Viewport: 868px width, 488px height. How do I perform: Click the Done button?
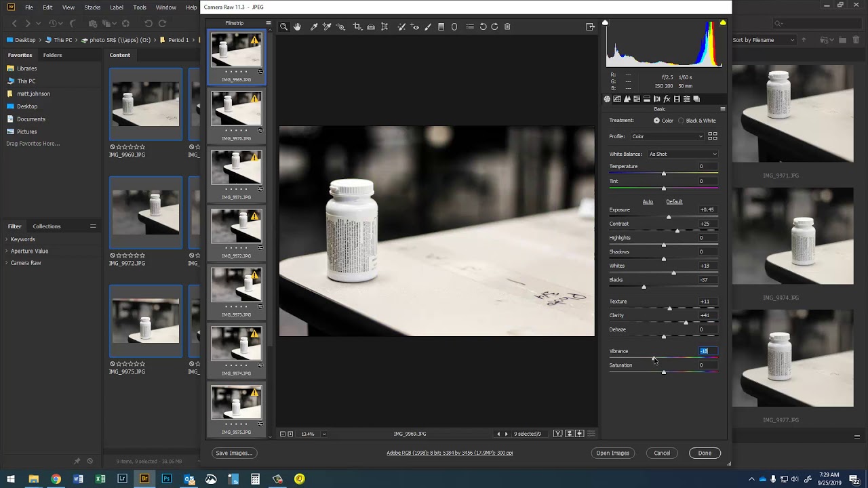705,453
